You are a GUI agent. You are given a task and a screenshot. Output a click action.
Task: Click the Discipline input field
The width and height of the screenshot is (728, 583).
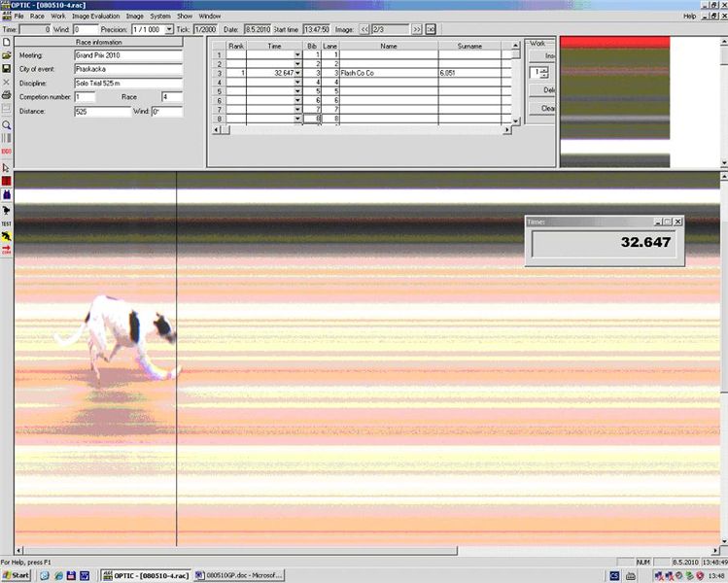[x=128, y=84]
